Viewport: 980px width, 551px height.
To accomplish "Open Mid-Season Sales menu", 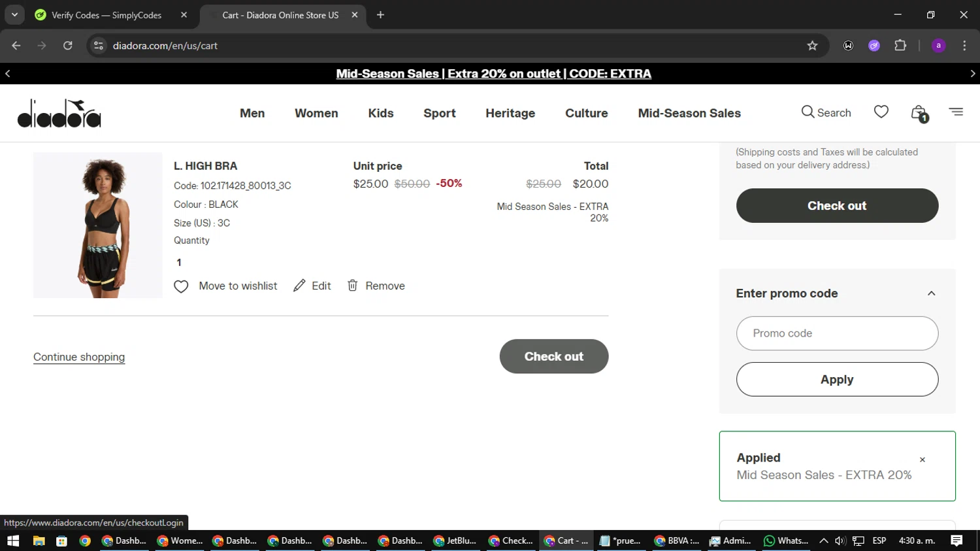I will (x=689, y=113).
